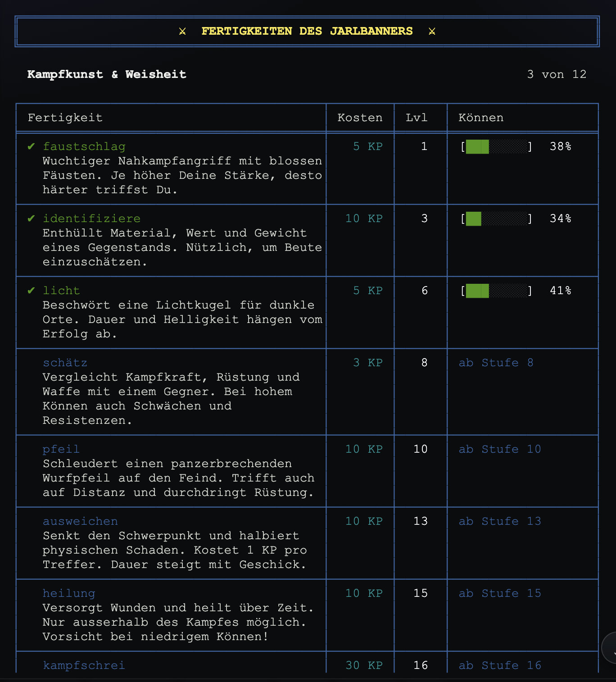Click the heilung skill name

[x=69, y=593]
